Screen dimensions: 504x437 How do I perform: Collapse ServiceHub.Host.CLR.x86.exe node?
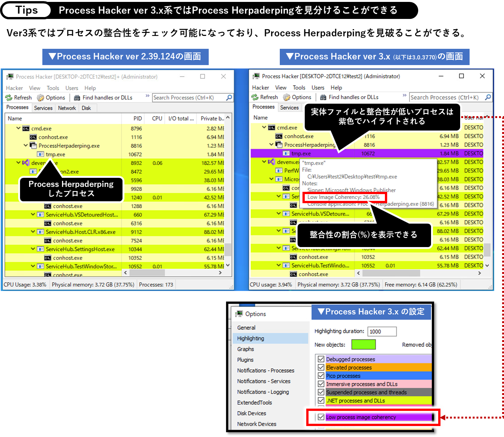point(33,232)
